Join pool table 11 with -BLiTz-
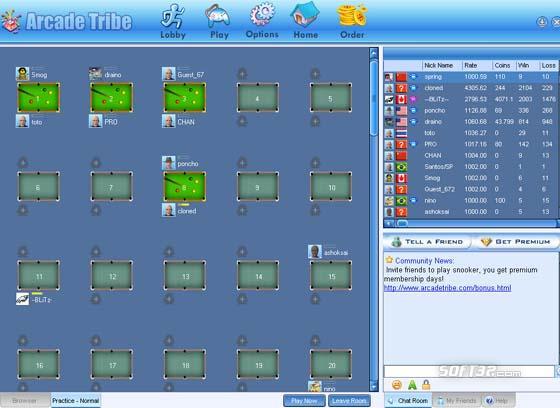Image resolution: width=560 pixels, height=408 pixels. 39,275
